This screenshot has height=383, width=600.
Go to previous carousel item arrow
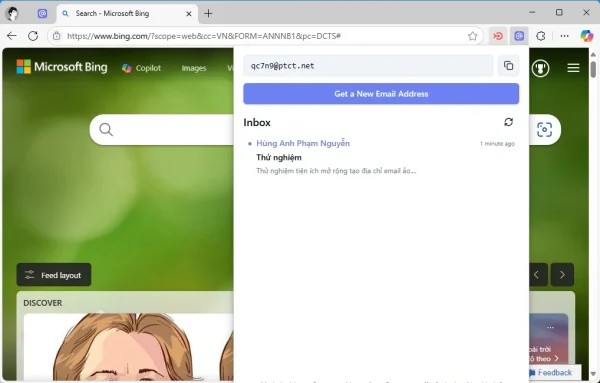[x=536, y=274]
